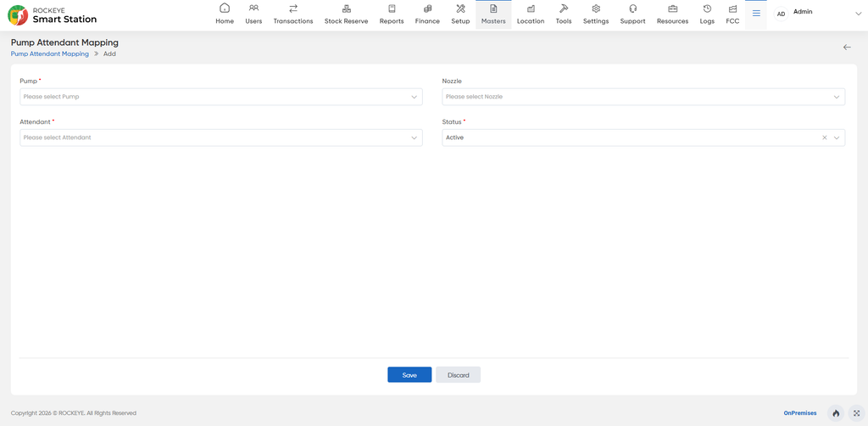
Task: Follow the Pump Attendant Mapping breadcrumb link
Action: 50,54
